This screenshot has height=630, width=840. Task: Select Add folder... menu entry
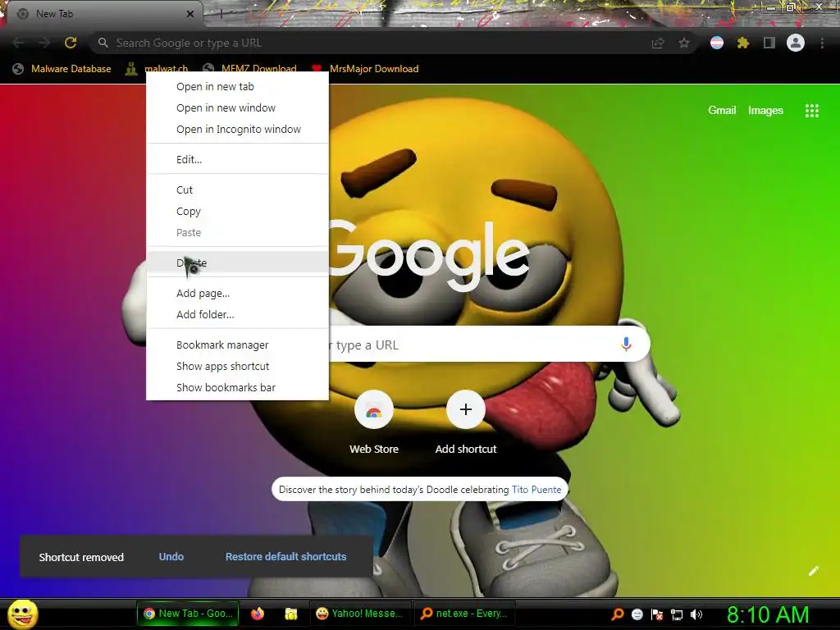237,315
